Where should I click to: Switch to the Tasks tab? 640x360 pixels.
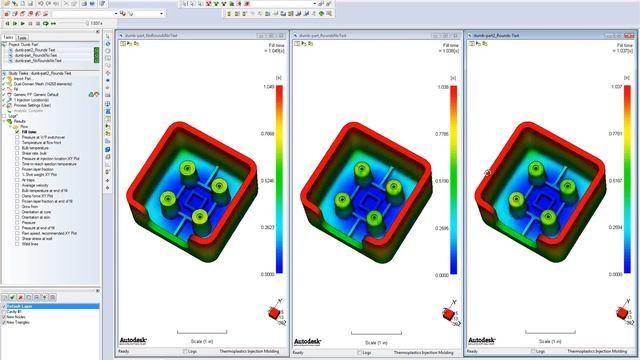[8, 38]
